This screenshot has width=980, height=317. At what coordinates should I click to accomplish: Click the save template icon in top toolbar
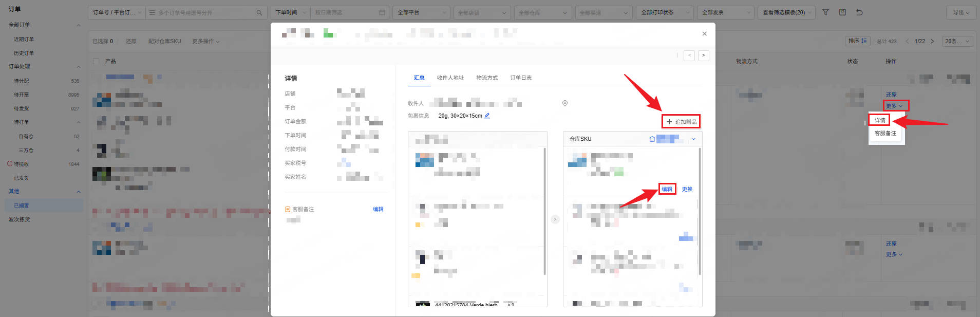click(842, 12)
